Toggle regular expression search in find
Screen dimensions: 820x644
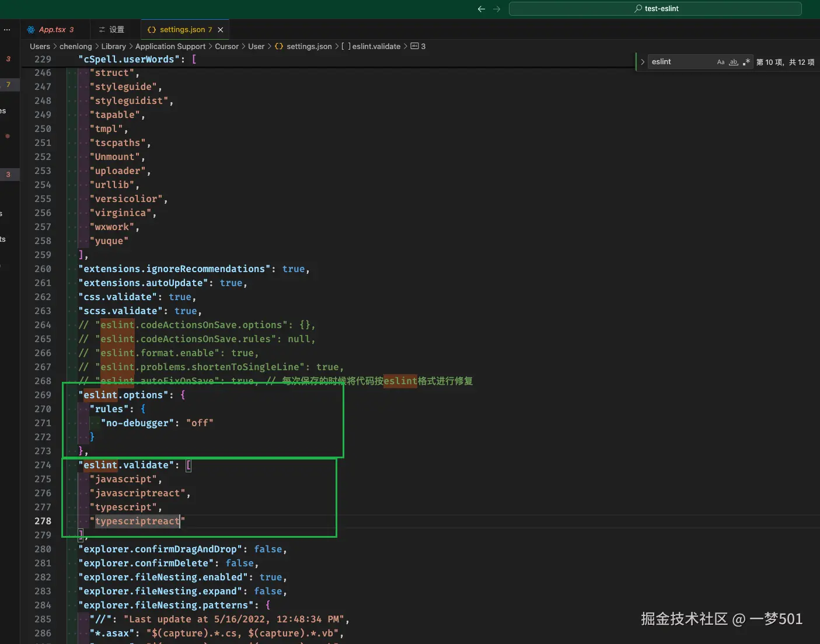tap(746, 62)
